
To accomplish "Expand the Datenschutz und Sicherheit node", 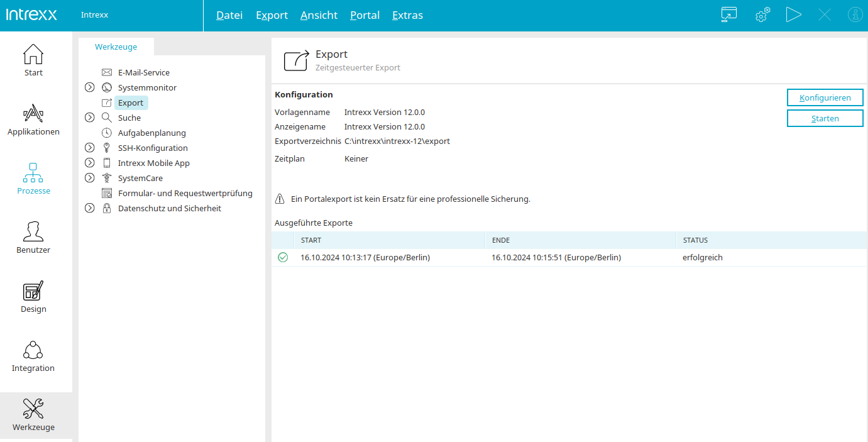I will [90, 208].
